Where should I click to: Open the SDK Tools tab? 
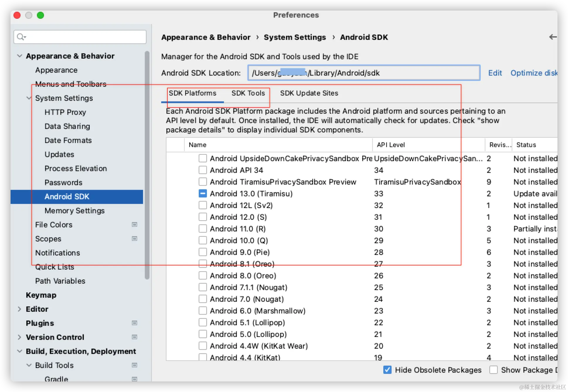[x=248, y=93]
